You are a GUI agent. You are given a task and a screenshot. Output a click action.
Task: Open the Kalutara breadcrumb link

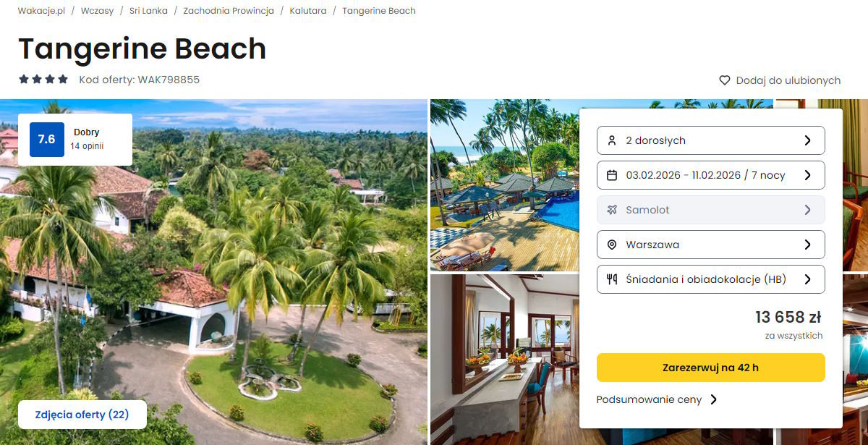[308, 11]
